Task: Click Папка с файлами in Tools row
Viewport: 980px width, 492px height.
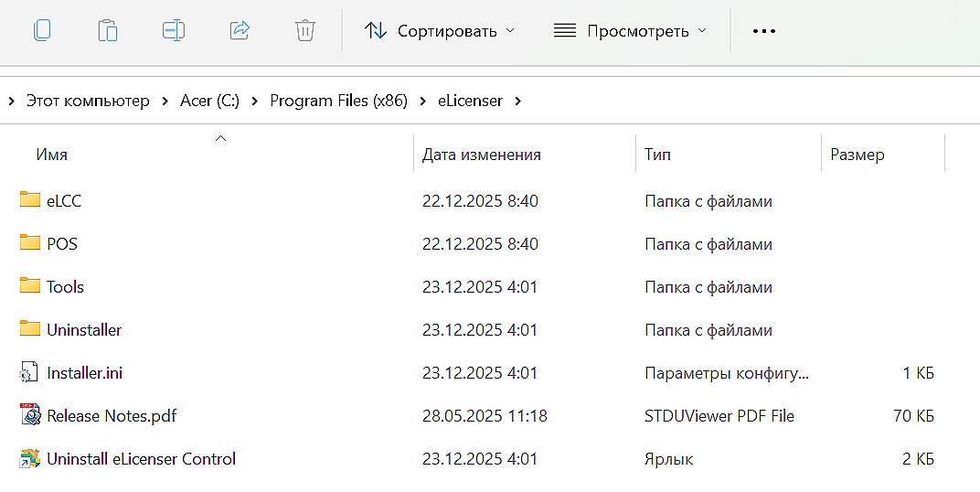Action: click(708, 287)
